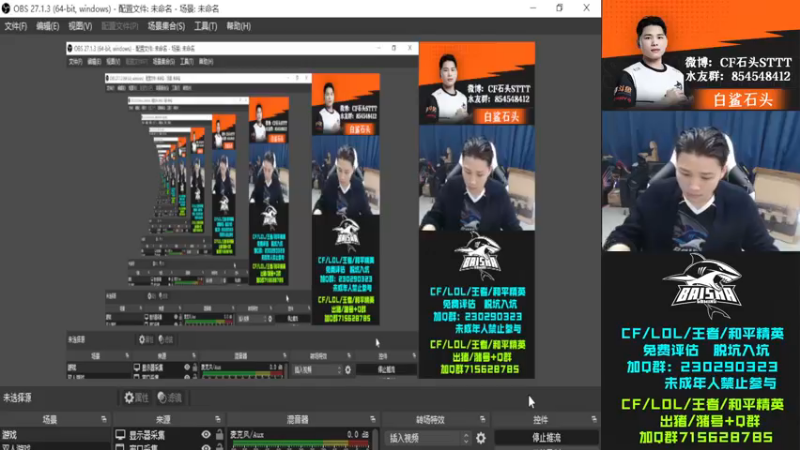Restore down the OBS window
This screenshot has height=450, width=800.
click(x=560, y=8)
